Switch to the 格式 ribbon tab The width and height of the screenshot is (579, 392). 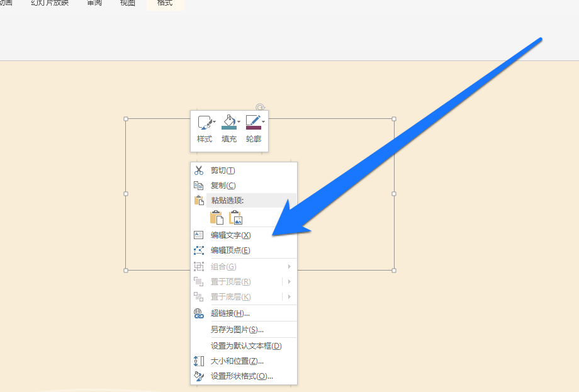point(164,3)
